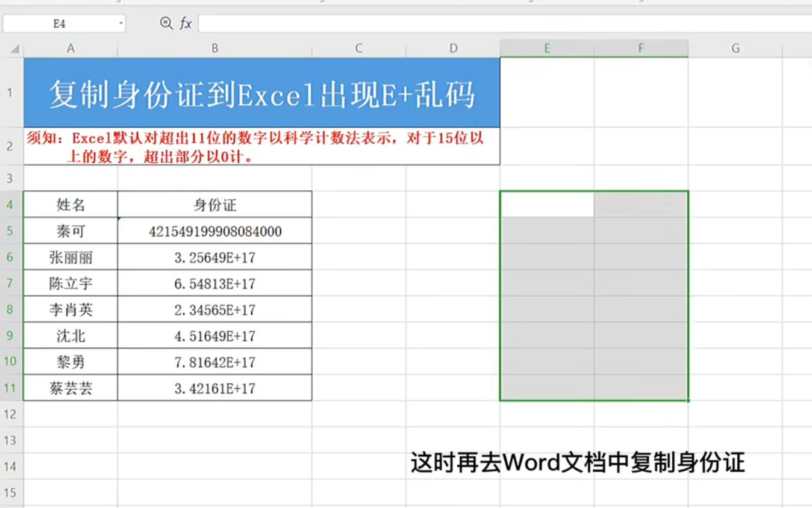Image resolution: width=812 pixels, height=508 pixels.
Task: Click the cell '421549199908084000'
Action: pyautogui.click(x=214, y=231)
